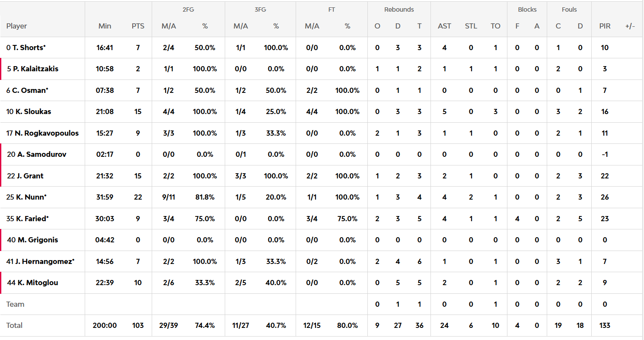Sort by PIR column header

click(605, 26)
